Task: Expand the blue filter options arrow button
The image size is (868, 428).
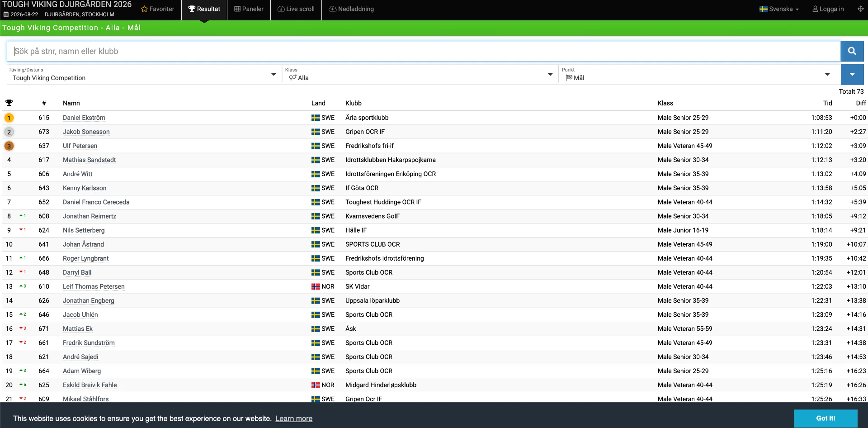Action: click(x=852, y=74)
